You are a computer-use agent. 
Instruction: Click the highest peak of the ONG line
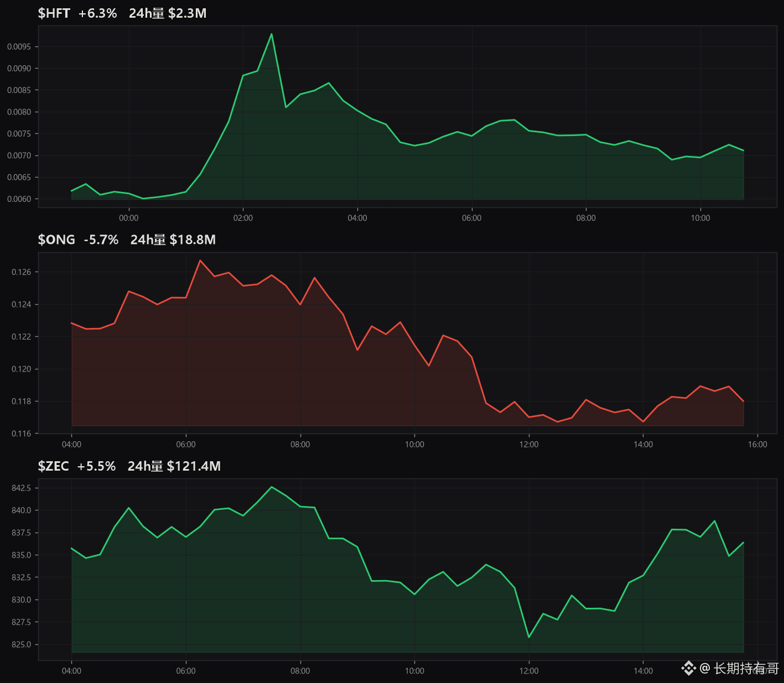point(200,260)
